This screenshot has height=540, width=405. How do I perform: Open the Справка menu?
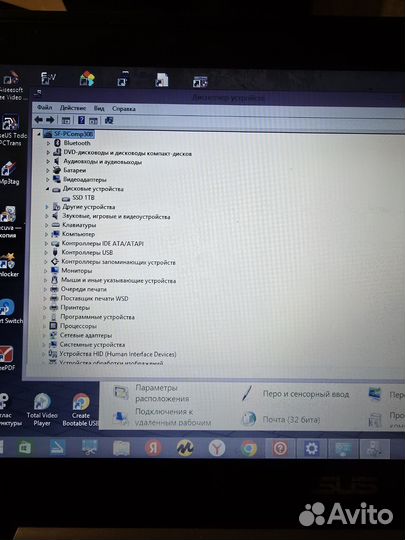(x=123, y=108)
